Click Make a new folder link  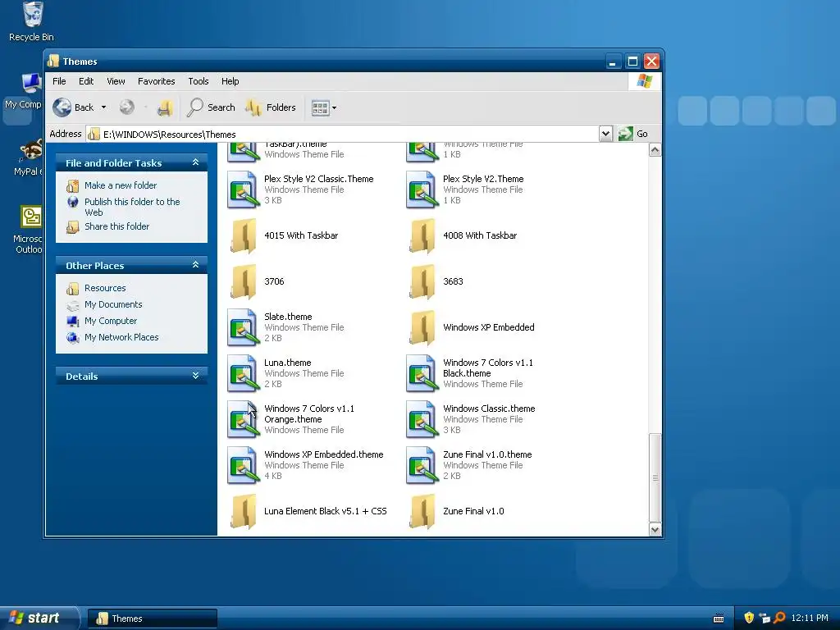pyautogui.click(x=121, y=185)
